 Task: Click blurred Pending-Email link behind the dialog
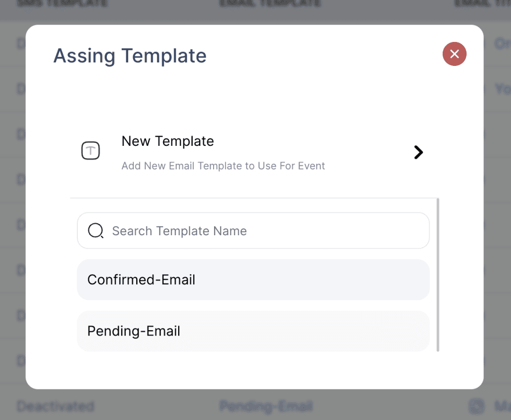click(265, 406)
